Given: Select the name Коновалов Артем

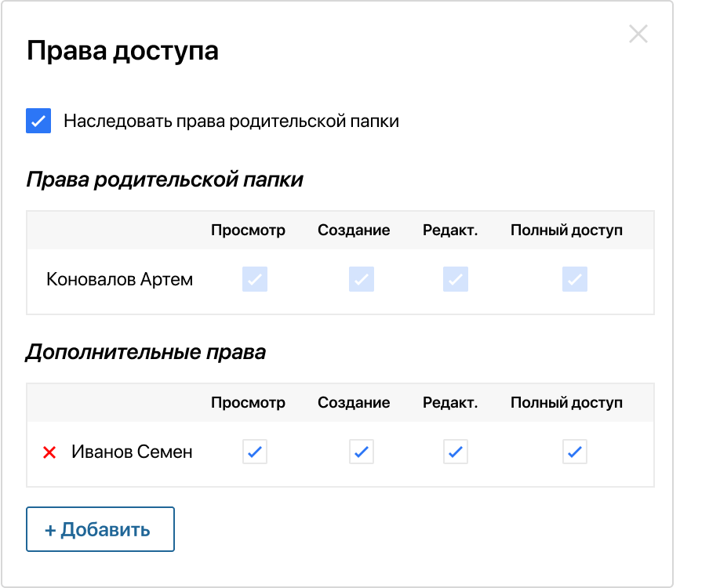Looking at the screenshot, I should (x=119, y=279).
